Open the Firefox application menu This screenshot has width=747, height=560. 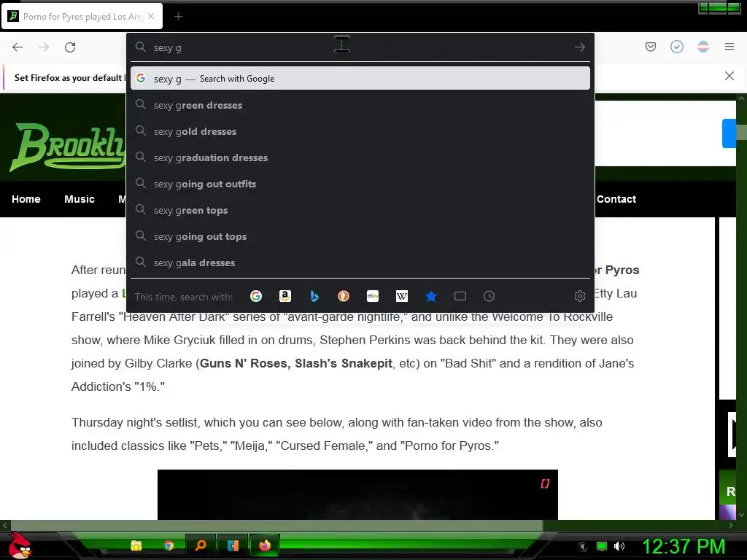[x=729, y=47]
